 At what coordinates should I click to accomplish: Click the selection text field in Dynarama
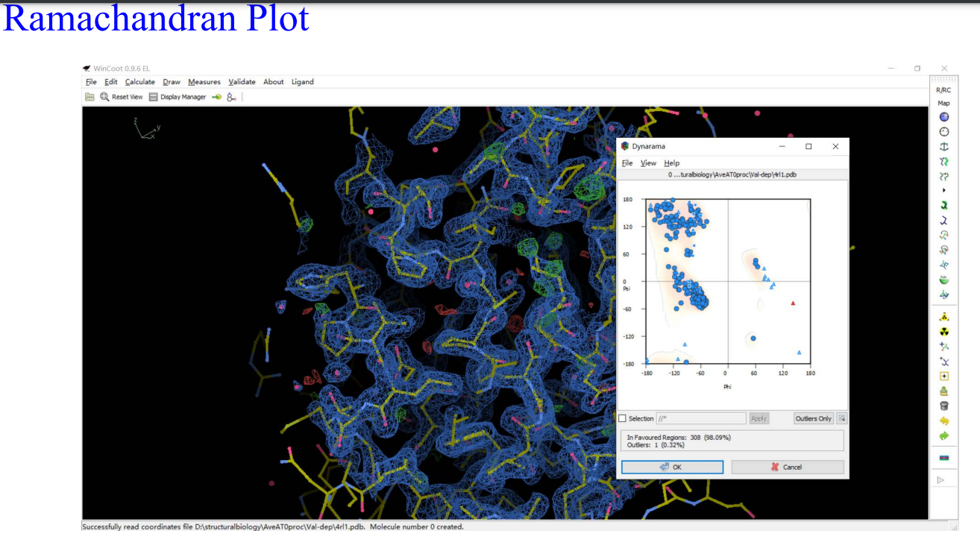(701, 418)
